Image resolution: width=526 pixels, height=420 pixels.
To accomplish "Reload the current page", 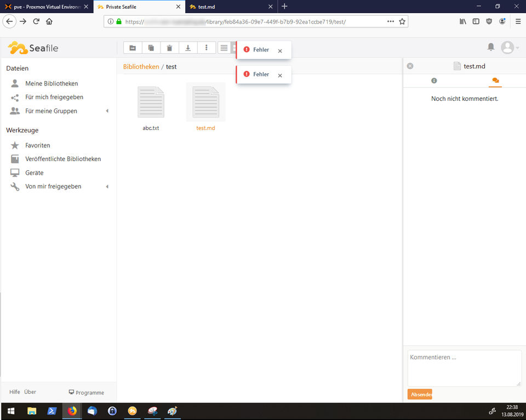I will (36, 21).
